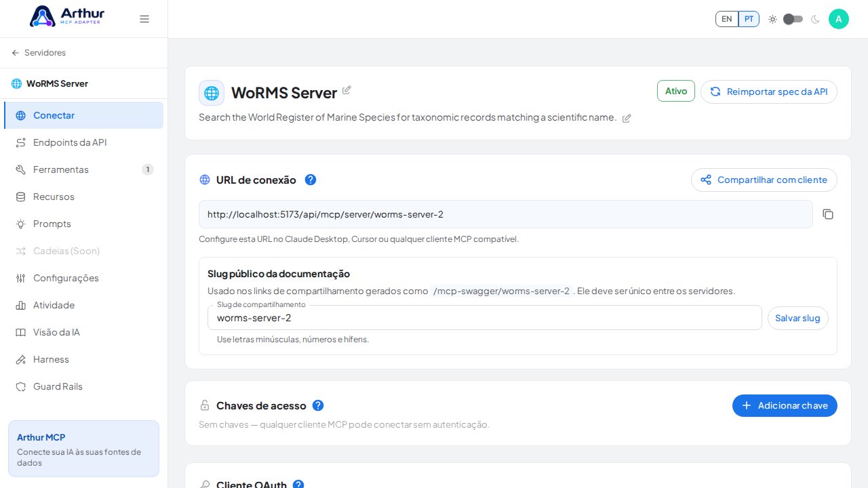Click the /mcp-swagger/worms-server-2 path text
The height and width of the screenshot is (488, 868).
[501, 291]
